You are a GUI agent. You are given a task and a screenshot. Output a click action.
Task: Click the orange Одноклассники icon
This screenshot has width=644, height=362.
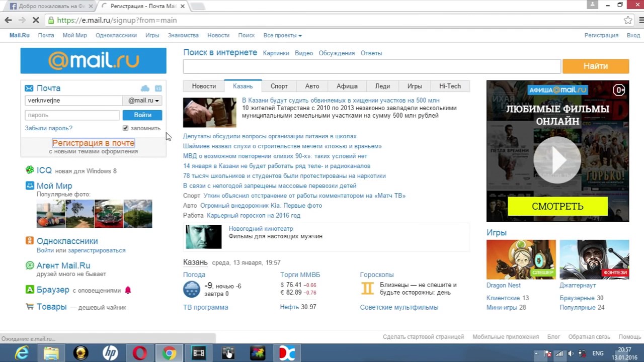coord(30,241)
